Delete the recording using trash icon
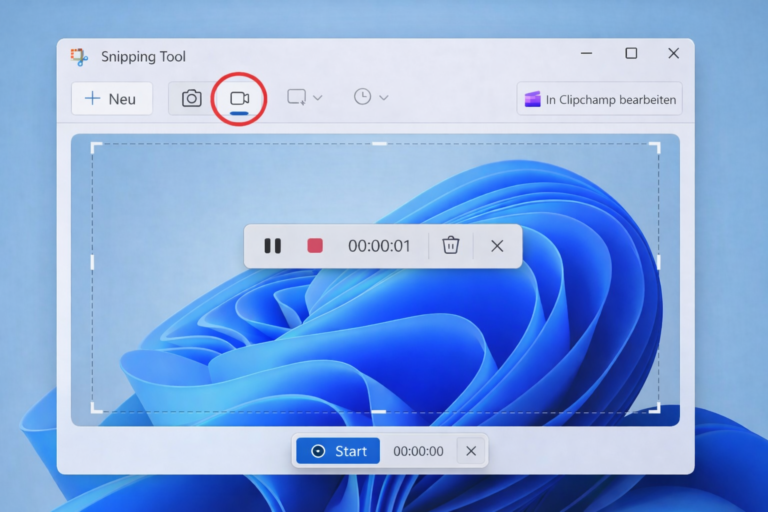This screenshot has width=768, height=512. pyautogui.click(x=451, y=246)
